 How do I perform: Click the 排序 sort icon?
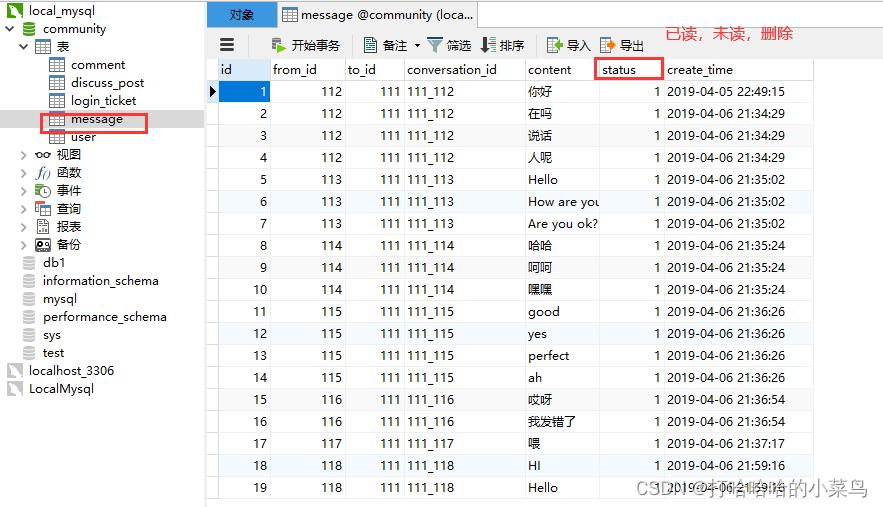488,45
